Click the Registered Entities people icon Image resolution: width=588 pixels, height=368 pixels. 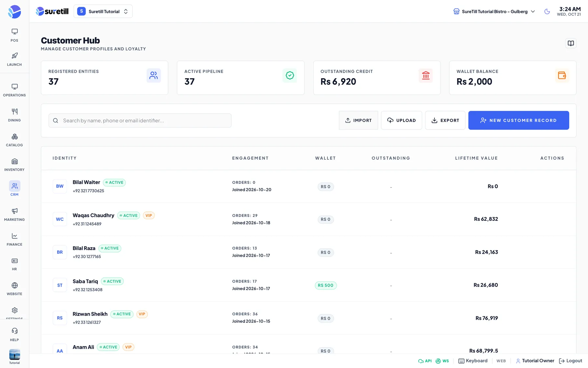(154, 76)
